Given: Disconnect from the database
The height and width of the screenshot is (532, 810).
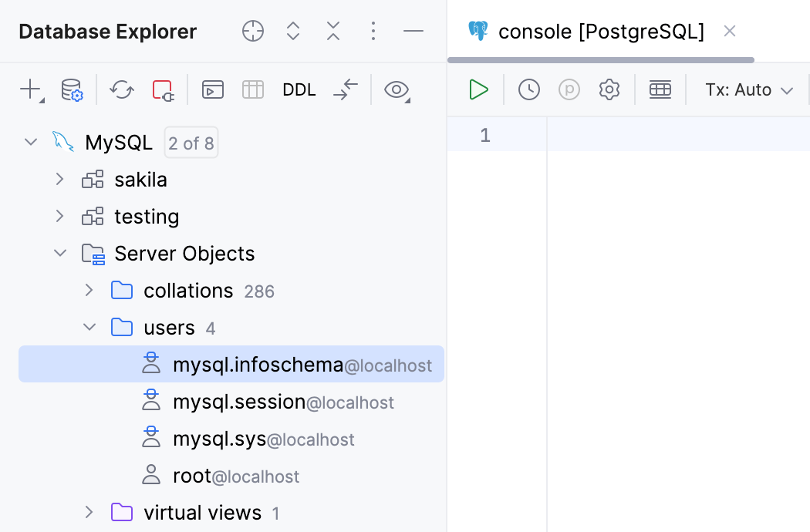Looking at the screenshot, I should [x=162, y=89].
